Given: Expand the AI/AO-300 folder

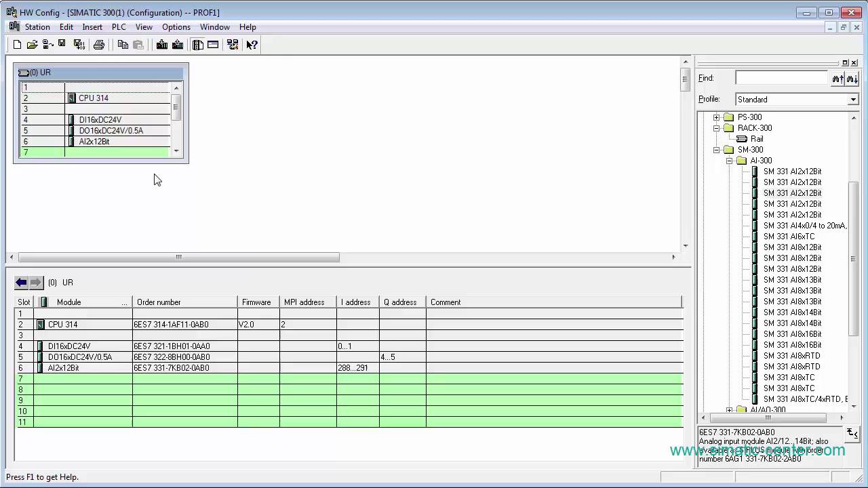Looking at the screenshot, I should click(729, 410).
